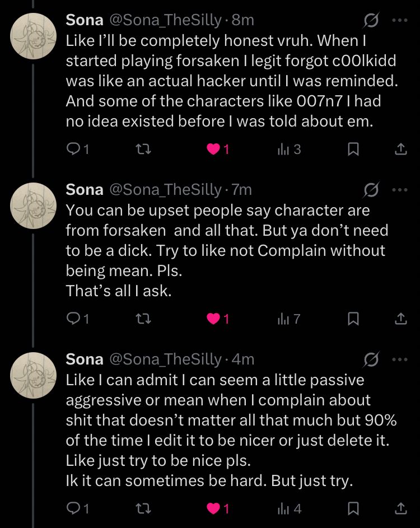The width and height of the screenshot is (420, 528).
Task: Tap Sona's display name on the 7m tweet
Action: (x=85, y=190)
